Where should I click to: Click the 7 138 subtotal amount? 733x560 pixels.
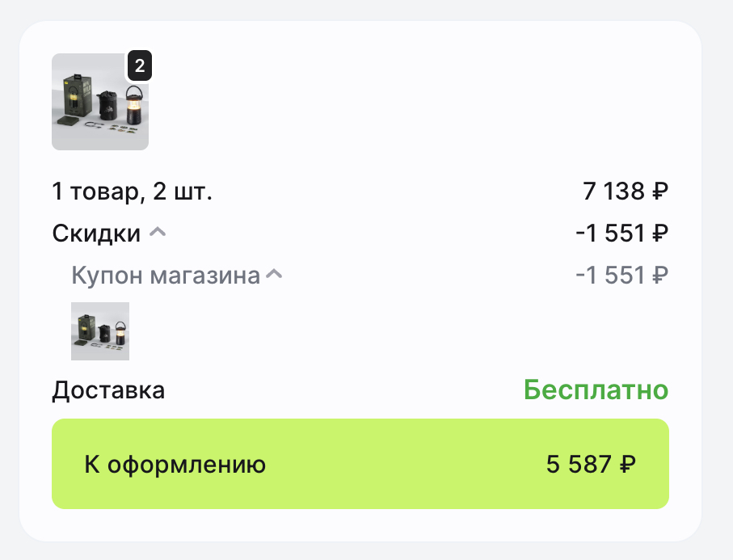pyautogui.click(x=613, y=192)
